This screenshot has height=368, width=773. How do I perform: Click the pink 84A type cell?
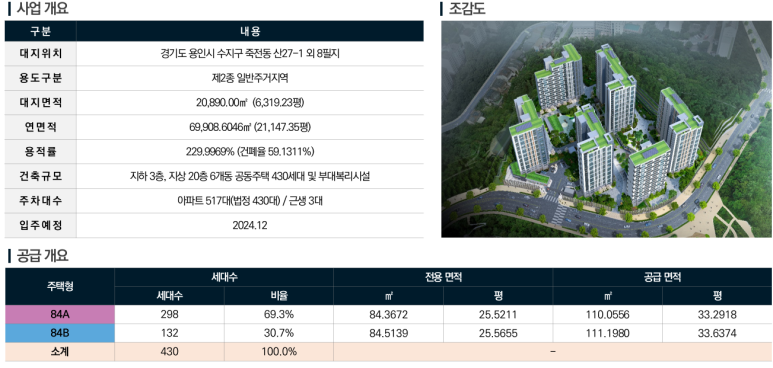point(60,315)
